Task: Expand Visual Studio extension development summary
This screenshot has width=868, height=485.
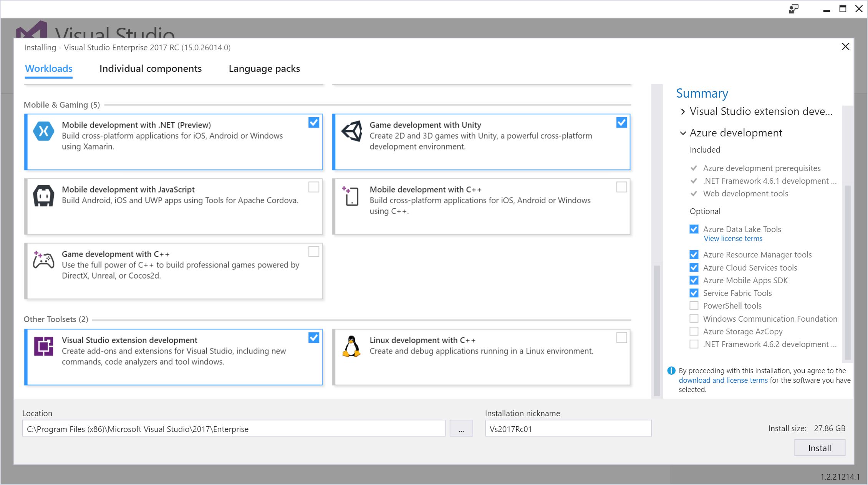Action: click(682, 111)
